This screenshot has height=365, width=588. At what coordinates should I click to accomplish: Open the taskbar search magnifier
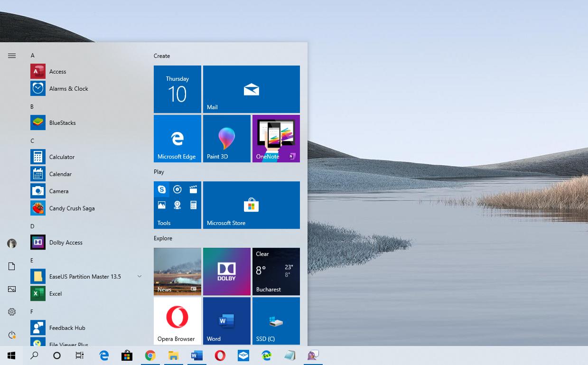(x=34, y=356)
